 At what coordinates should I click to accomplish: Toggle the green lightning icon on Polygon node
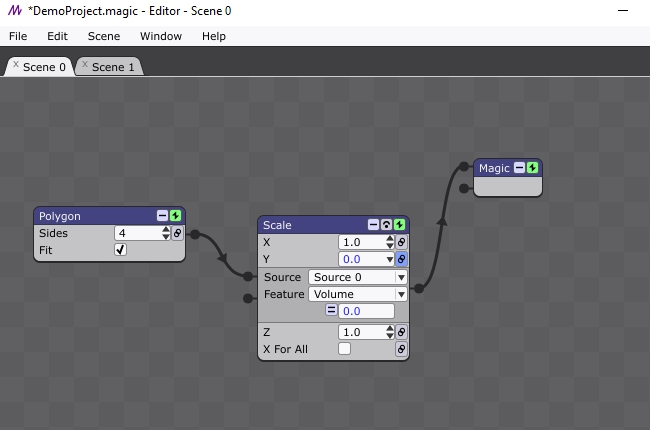(175, 216)
